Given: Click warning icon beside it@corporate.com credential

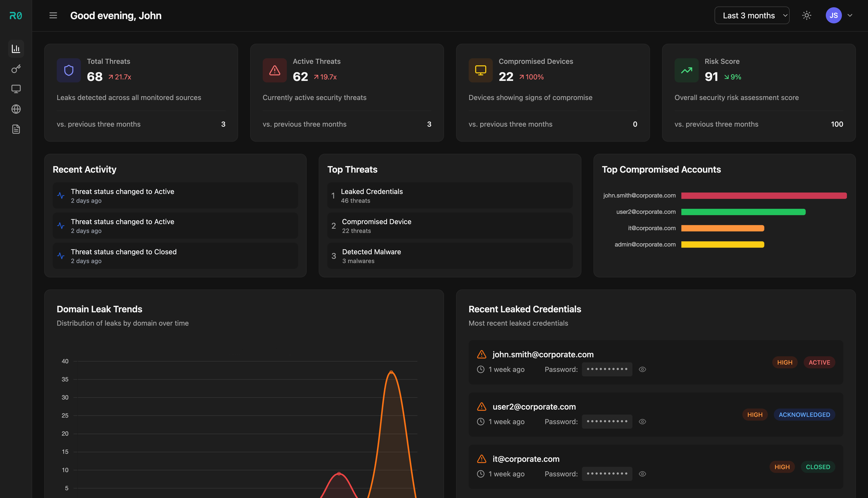Looking at the screenshot, I should point(482,459).
